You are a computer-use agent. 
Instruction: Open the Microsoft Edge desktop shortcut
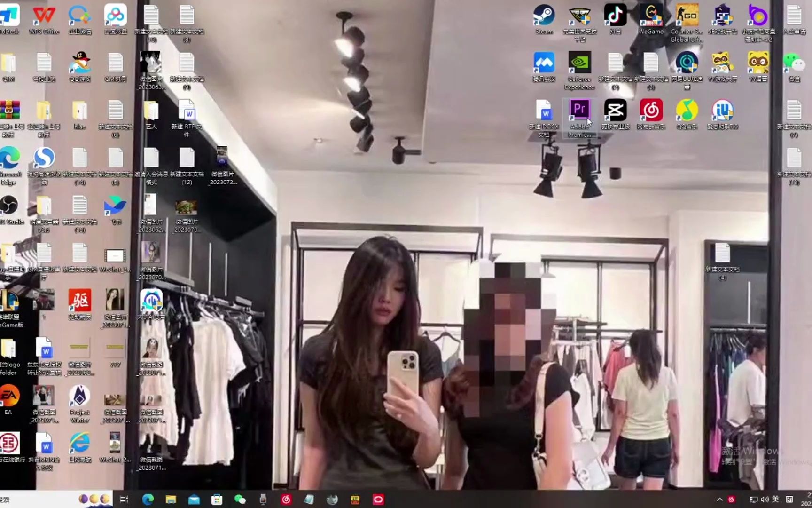tap(9, 166)
